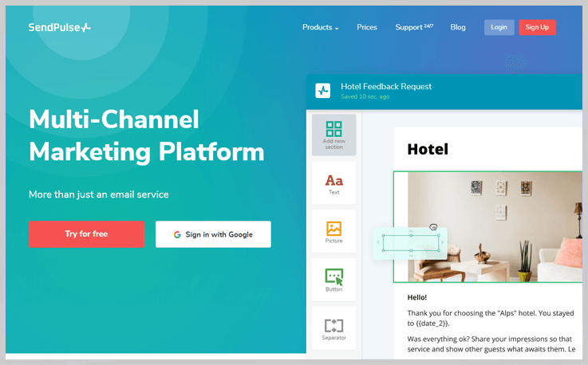Viewport: 588px width, 365px height.
Task: Click the Hello! greeting text
Action: [417, 297]
